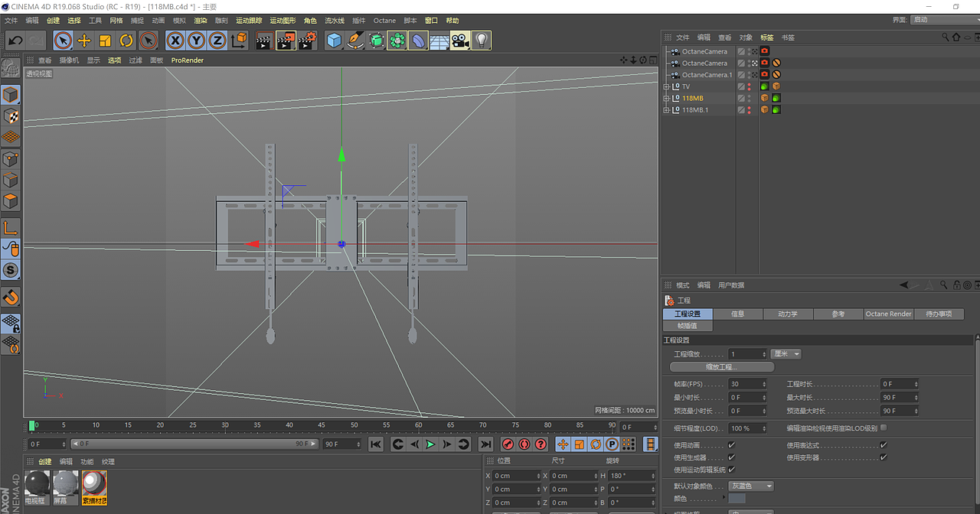The image size is (980, 514).
Task: Switch to Model mode in left palette
Action: [x=11, y=95]
